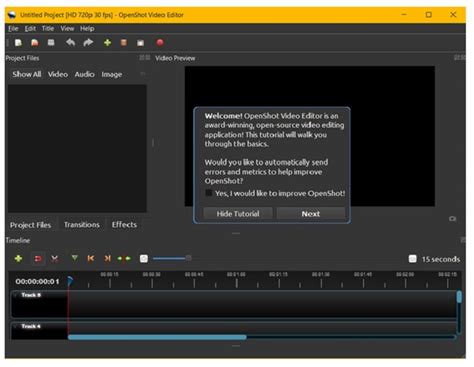Jump to the next marker
Viewport: 474px width, 367px height.
[x=107, y=258]
